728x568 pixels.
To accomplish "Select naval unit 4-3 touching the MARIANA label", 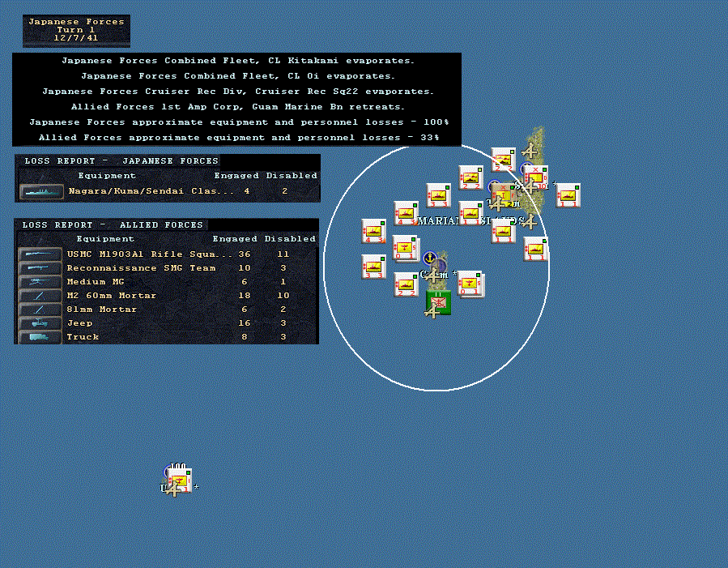I will click(406, 213).
